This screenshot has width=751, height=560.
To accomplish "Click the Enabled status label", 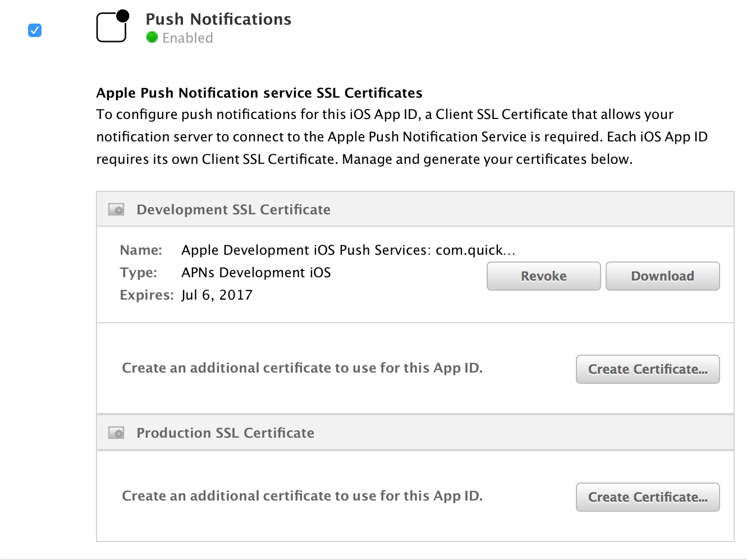I will 187,38.
